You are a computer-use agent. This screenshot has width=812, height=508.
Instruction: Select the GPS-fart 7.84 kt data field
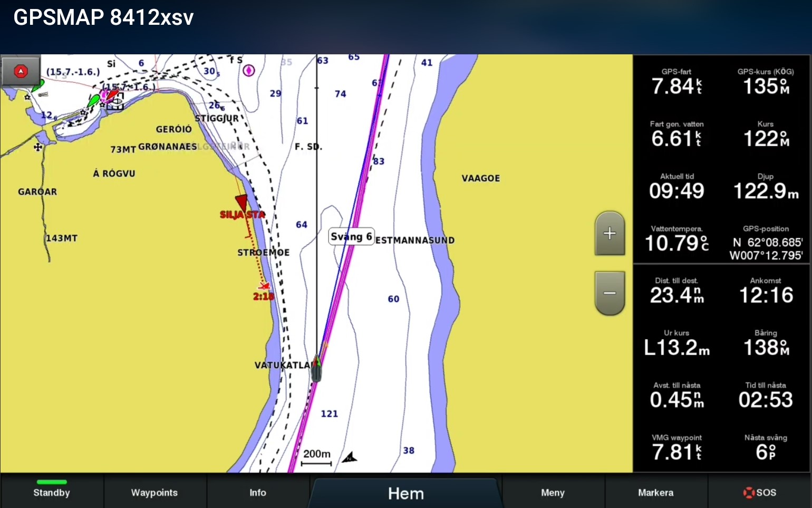(677, 82)
